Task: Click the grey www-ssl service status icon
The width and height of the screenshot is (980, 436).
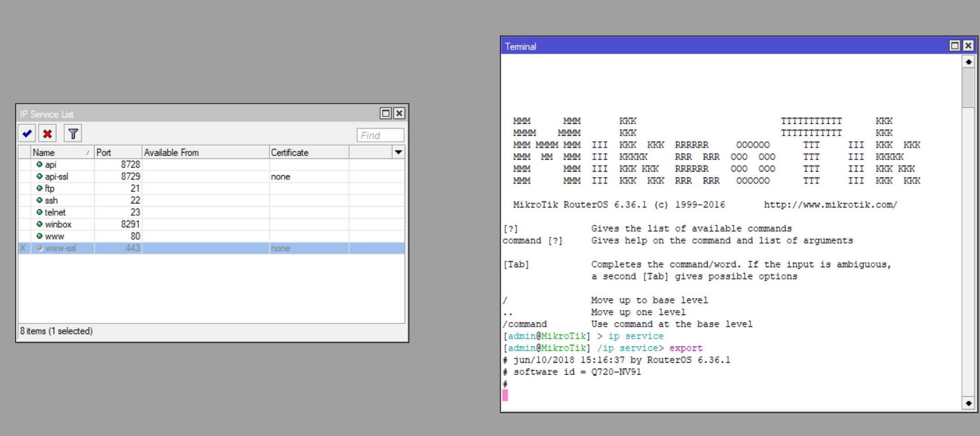Action: (x=40, y=248)
